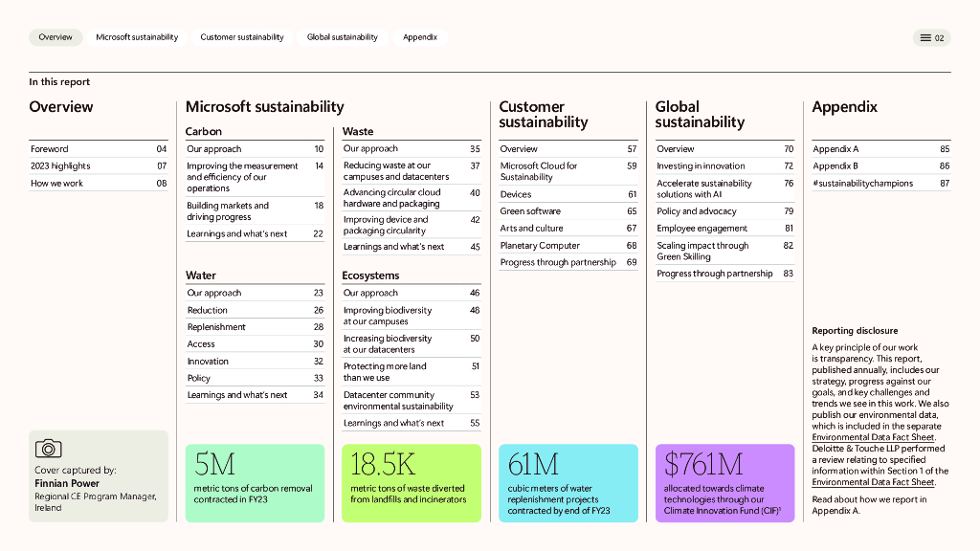The height and width of the screenshot is (551, 980).
Task: Select the Overview navigation tab
Action: click(x=56, y=37)
